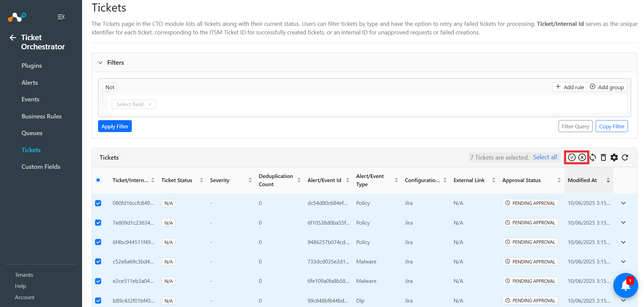Expand row details for ticket 6f4bc944511f49
The height and width of the screenshot is (307, 644).
[x=623, y=242]
